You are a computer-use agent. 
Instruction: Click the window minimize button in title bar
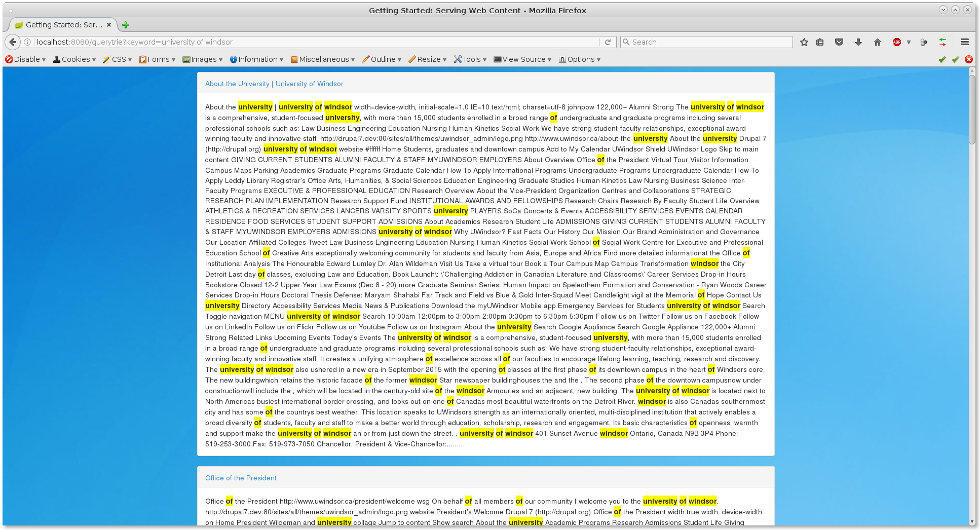tap(943, 10)
